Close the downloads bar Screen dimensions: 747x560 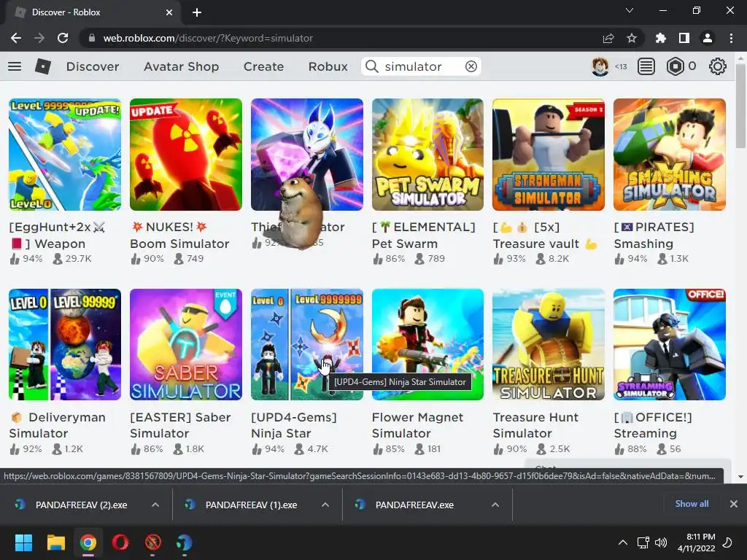pyautogui.click(x=734, y=504)
